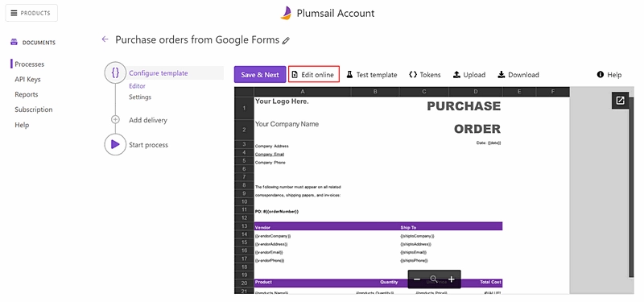Select column A header in preview
This screenshot has height=302, width=644.
(x=303, y=91)
